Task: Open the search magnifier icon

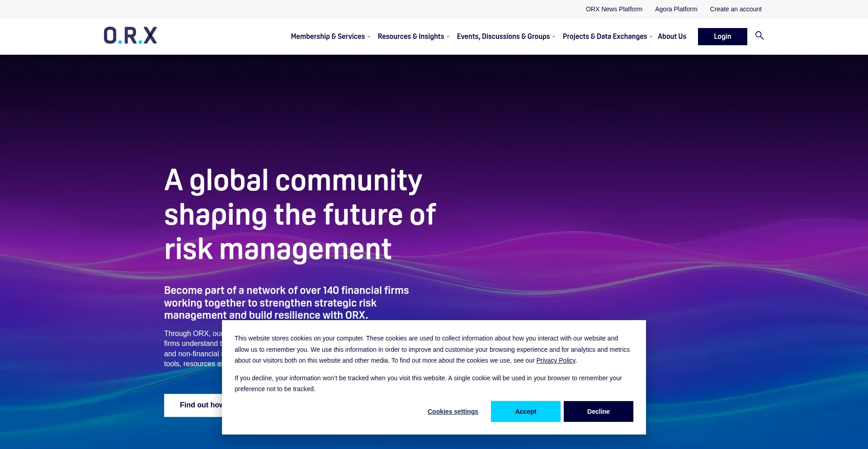Action: (759, 35)
